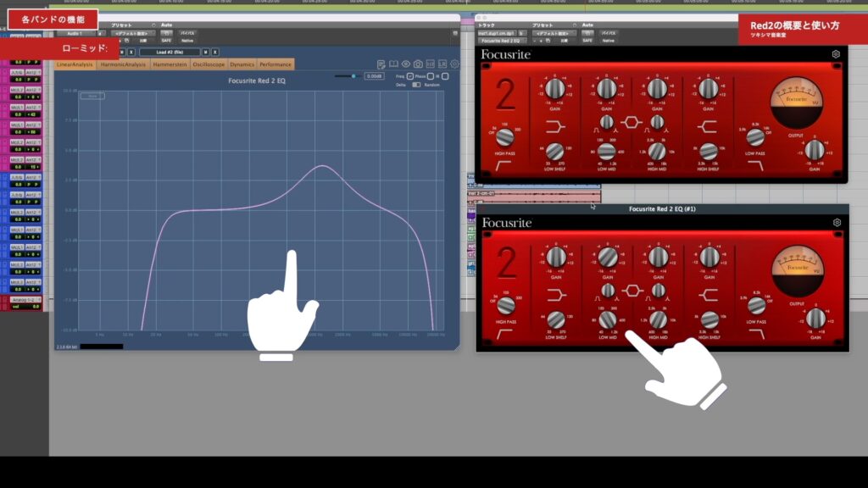Viewport: 868px width, 488px height.
Task: Click output gain knob in Red 2 EQ (#1)
Action: click(815, 319)
